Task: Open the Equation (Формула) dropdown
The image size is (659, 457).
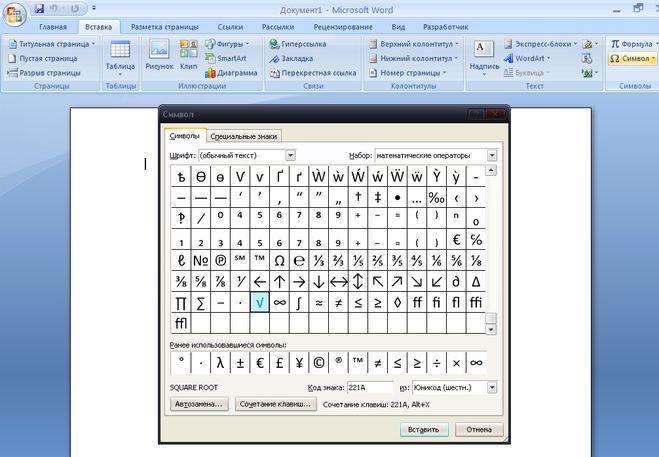Action: click(x=633, y=44)
